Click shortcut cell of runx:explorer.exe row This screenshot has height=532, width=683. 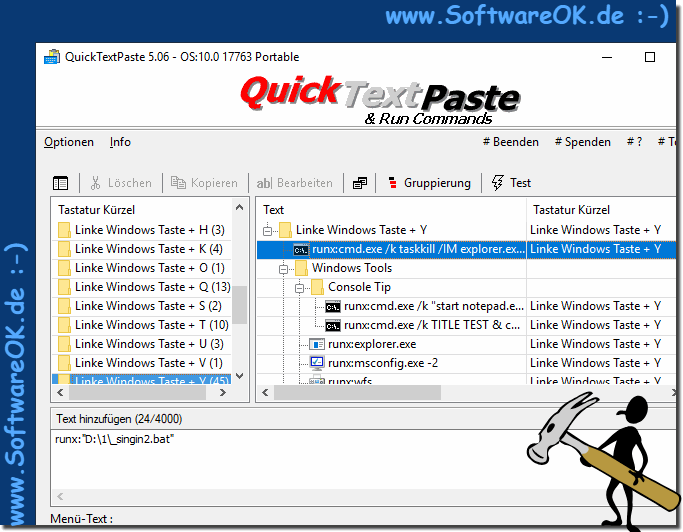point(600,344)
